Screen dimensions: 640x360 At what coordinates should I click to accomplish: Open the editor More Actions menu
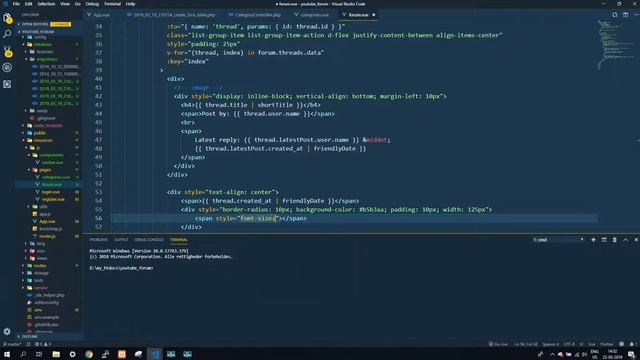(636, 15)
